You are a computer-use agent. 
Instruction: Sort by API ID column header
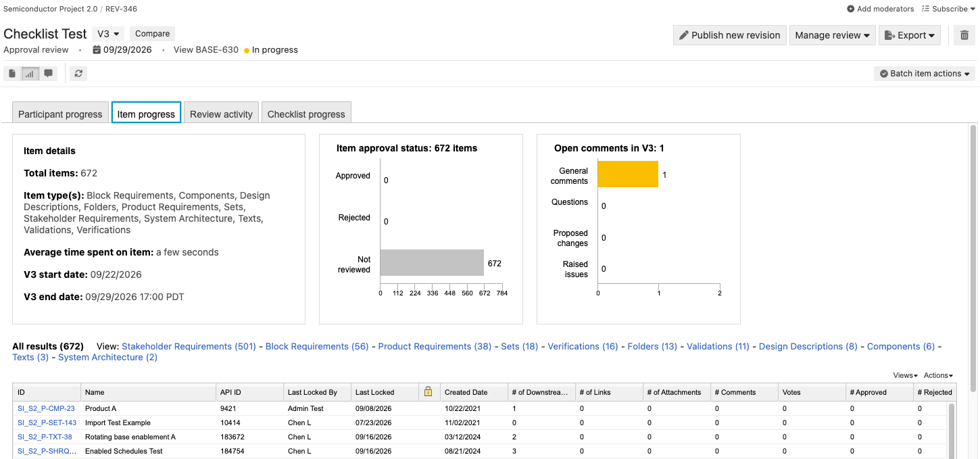click(x=250, y=392)
